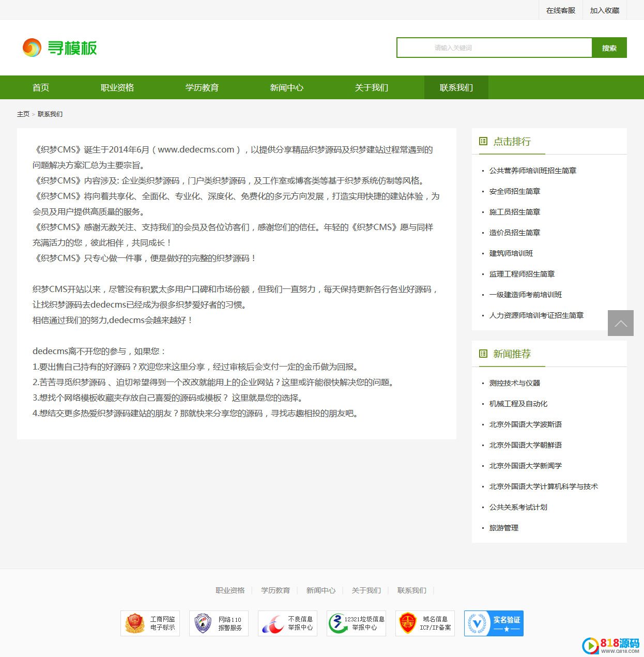Open 建筑师培训班 article
Screen dimensions: 644x657
(x=511, y=253)
